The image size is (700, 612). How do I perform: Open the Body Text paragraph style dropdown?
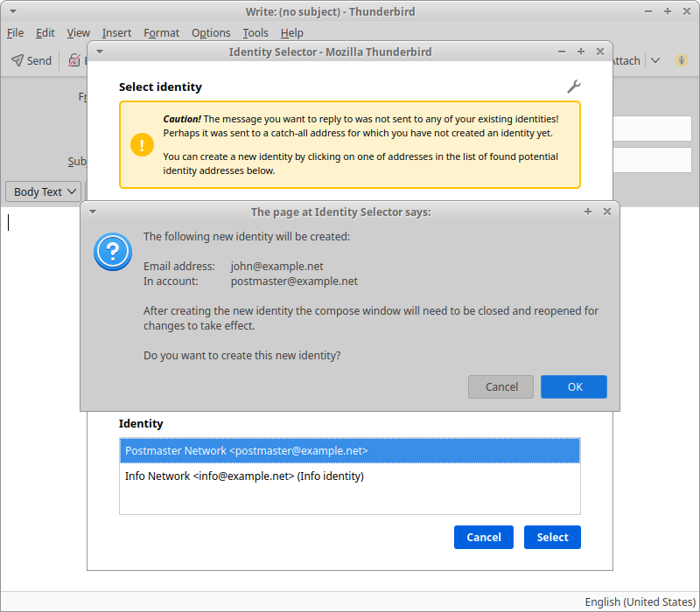coord(43,191)
